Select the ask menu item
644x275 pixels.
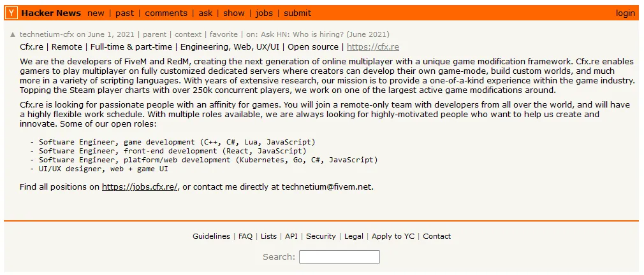pyautogui.click(x=205, y=13)
